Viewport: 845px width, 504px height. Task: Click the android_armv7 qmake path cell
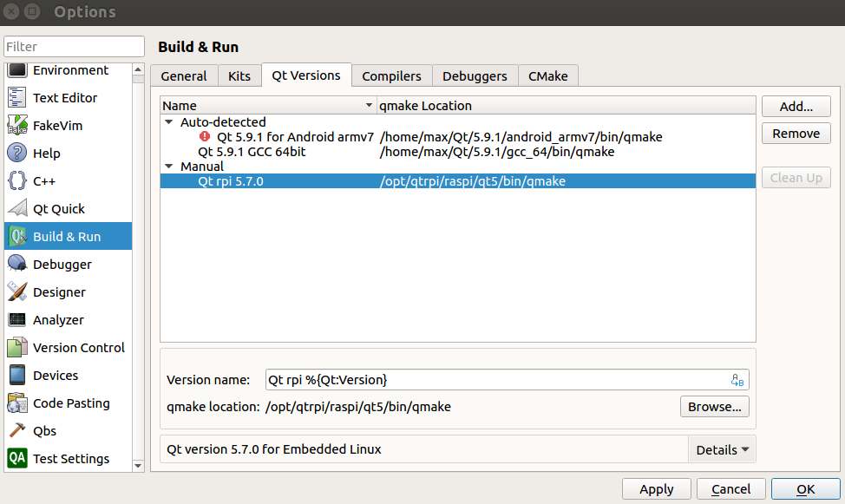coord(521,137)
